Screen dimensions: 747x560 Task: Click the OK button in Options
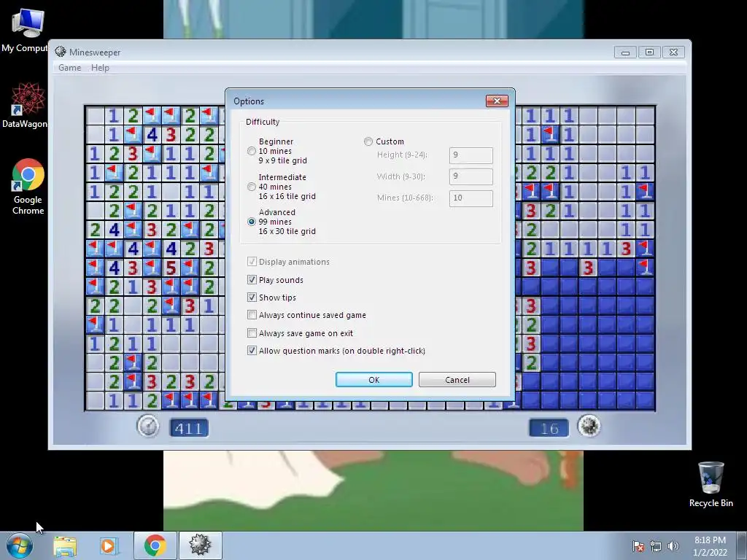[x=374, y=379]
